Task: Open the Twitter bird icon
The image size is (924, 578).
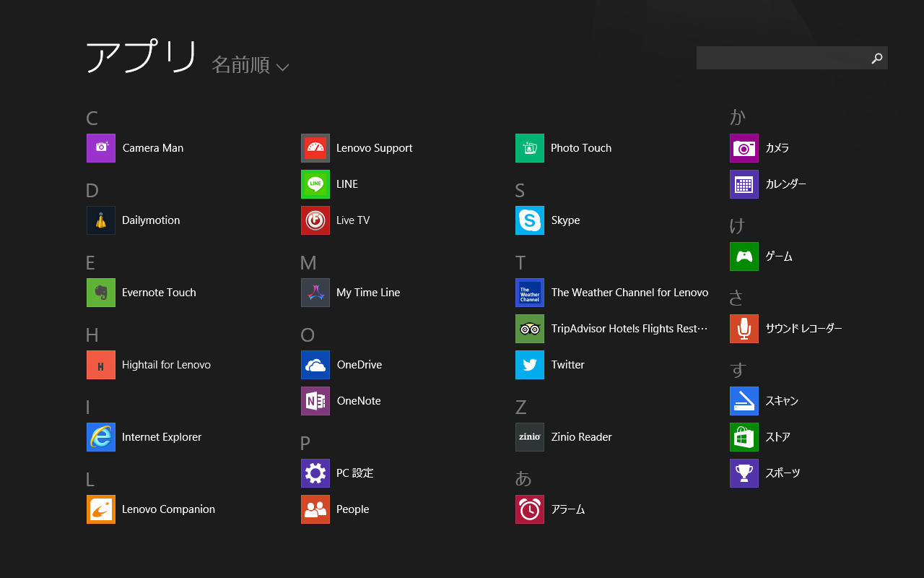Action: [530, 365]
